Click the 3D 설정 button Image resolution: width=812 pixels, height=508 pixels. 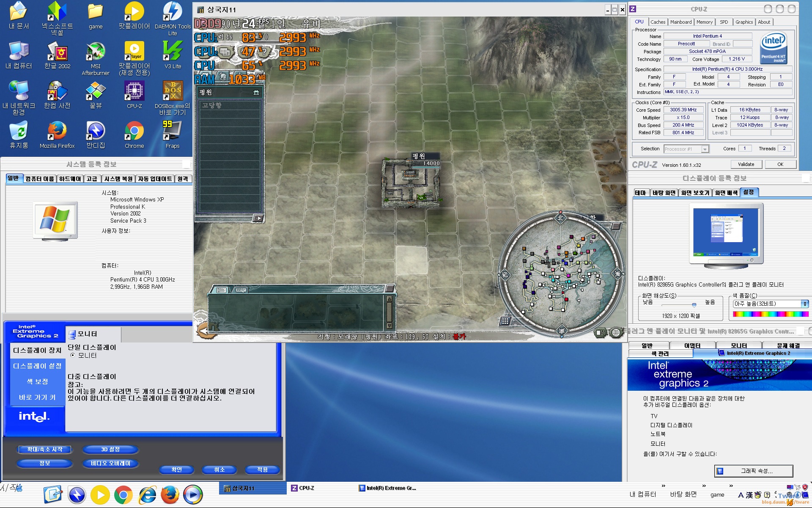pyautogui.click(x=110, y=449)
